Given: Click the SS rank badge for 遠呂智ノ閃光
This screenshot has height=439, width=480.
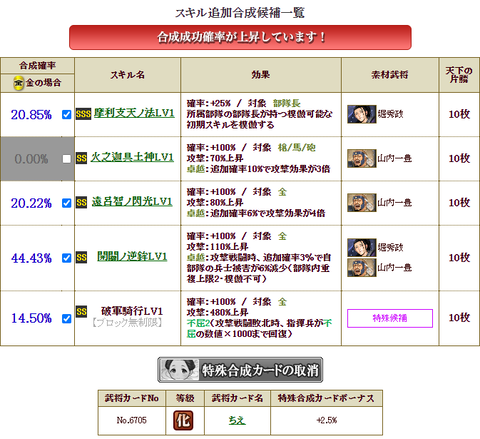Looking at the screenshot, I should (81, 202).
